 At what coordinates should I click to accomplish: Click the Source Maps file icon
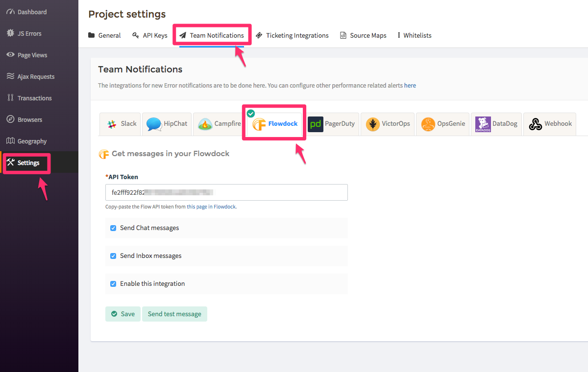[343, 35]
